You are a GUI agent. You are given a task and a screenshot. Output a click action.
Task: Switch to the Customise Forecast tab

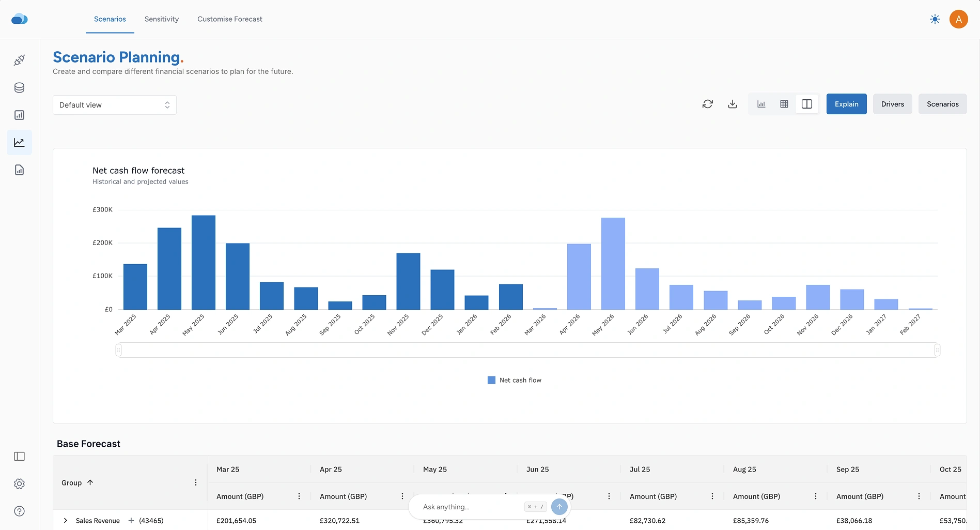coord(230,19)
